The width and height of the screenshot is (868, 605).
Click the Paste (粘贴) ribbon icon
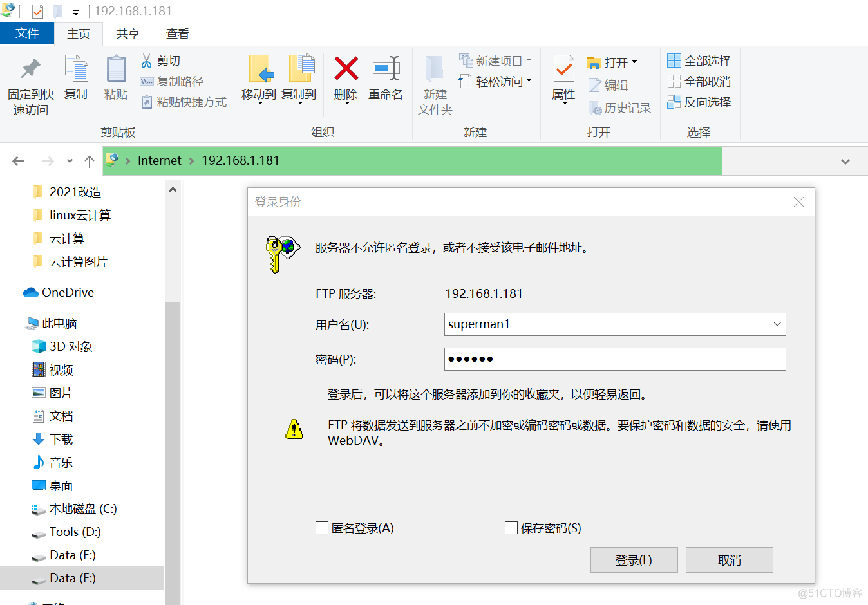(116, 69)
